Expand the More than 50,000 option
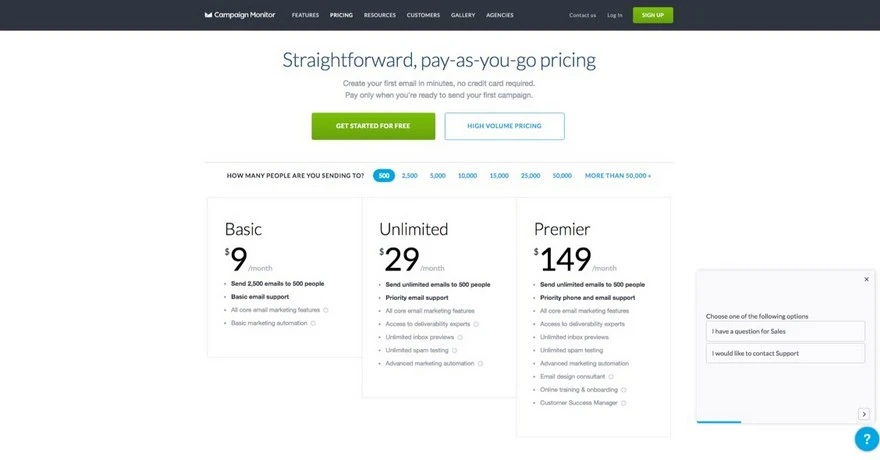Screen dimensions: 880x460 [x=618, y=176]
